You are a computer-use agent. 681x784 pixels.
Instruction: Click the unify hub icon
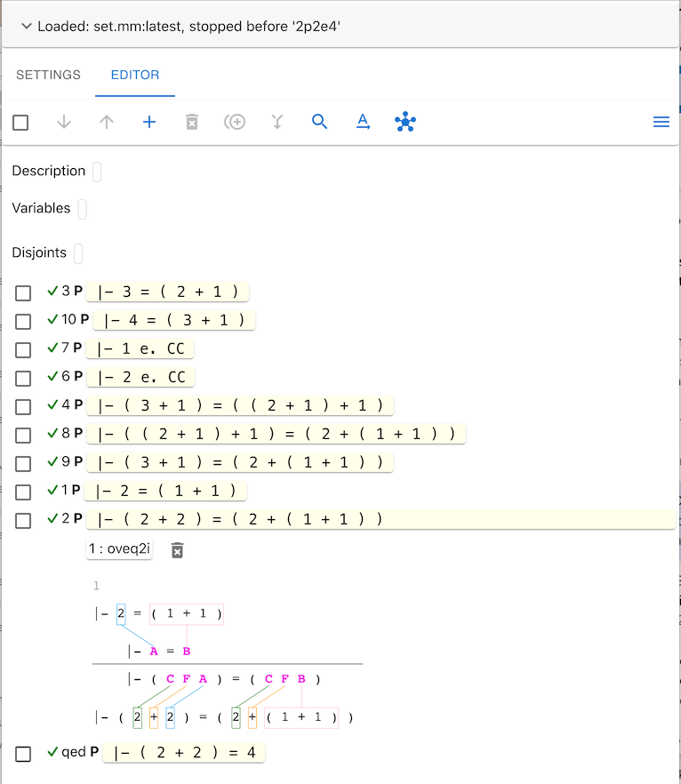[405, 122]
